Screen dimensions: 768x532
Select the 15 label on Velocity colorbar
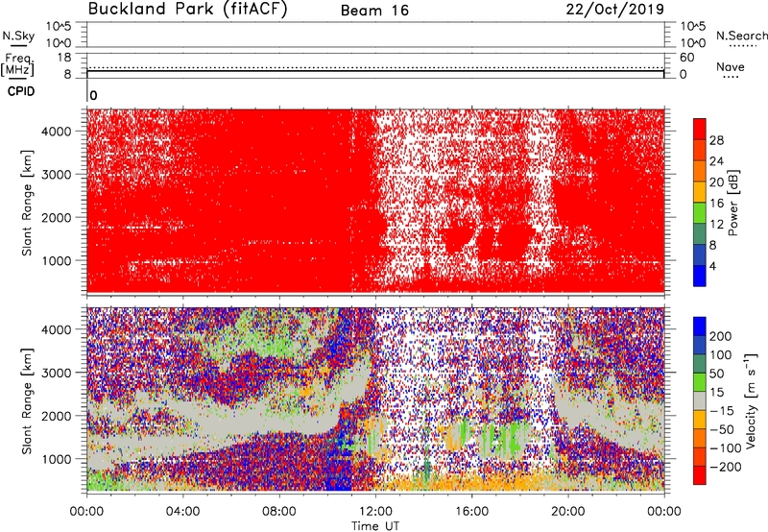point(716,393)
